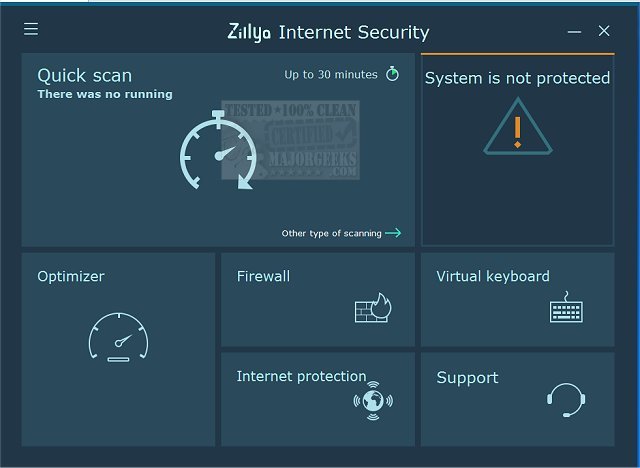This screenshot has width=640, height=468.
Task: Click the Quick scan title
Action: click(84, 75)
